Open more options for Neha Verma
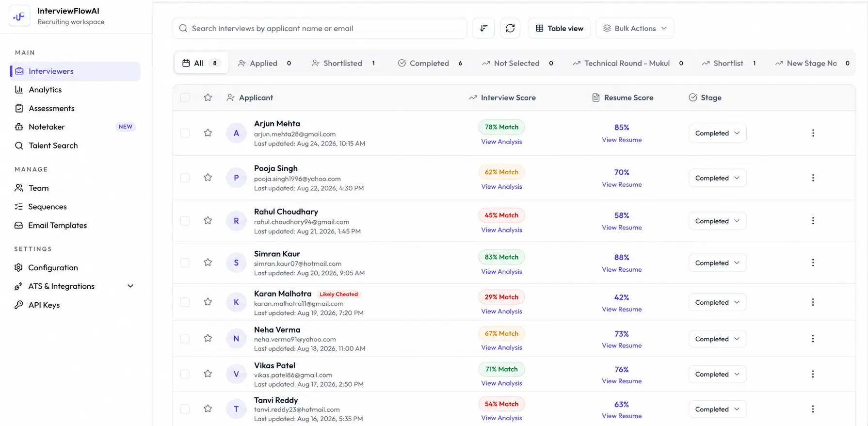868x426 pixels. pyautogui.click(x=813, y=339)
